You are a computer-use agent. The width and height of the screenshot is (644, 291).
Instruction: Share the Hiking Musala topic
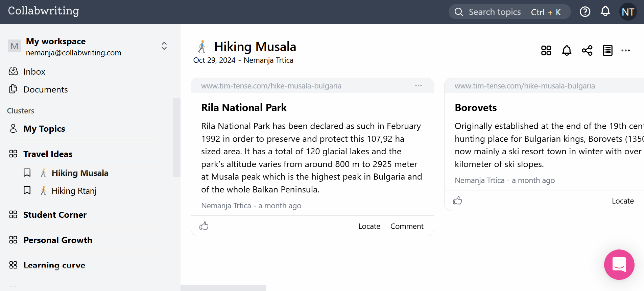click(x=587, y=51)
